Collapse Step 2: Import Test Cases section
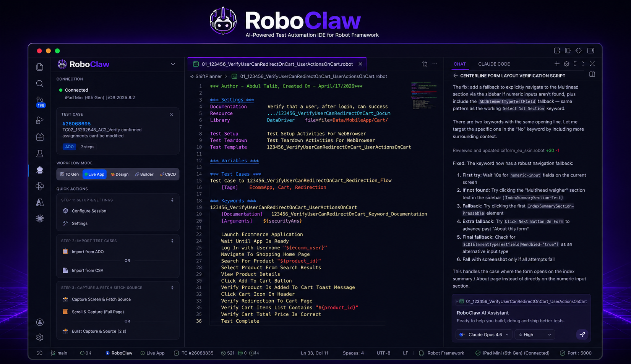 coord(172,241)
